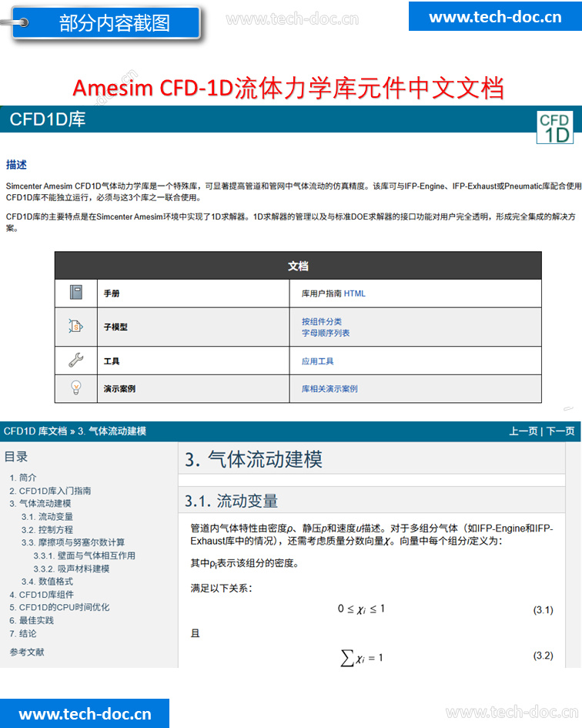Open the 应用工具 link
Viewport: 582px width, 728px height.
pos(317,361)
